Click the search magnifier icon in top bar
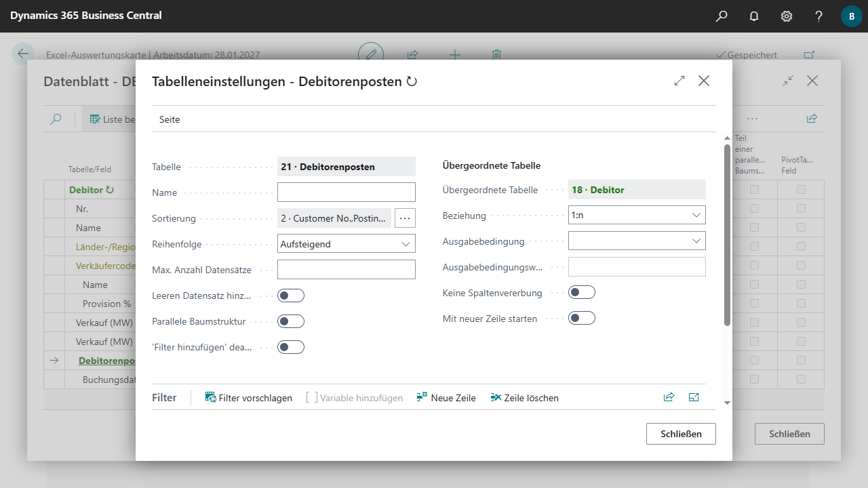Viewport: 868px width, 488px height. [x=722, y=16]
